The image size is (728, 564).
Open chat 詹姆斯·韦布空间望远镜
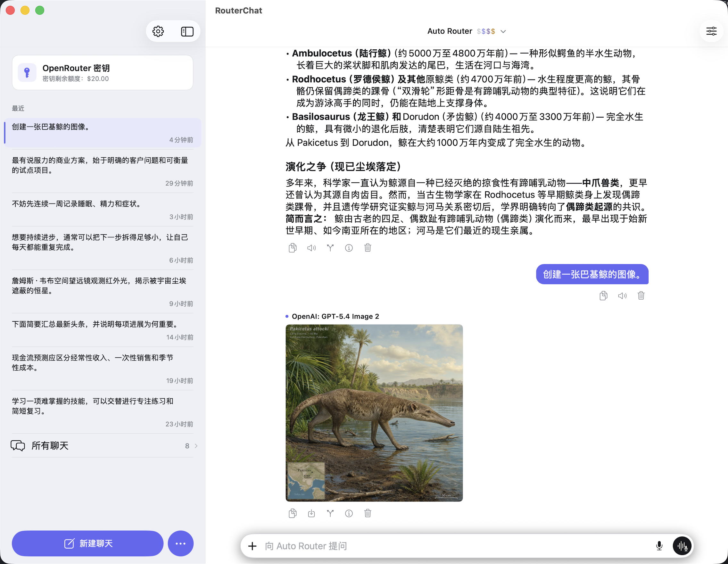(103, 292)
